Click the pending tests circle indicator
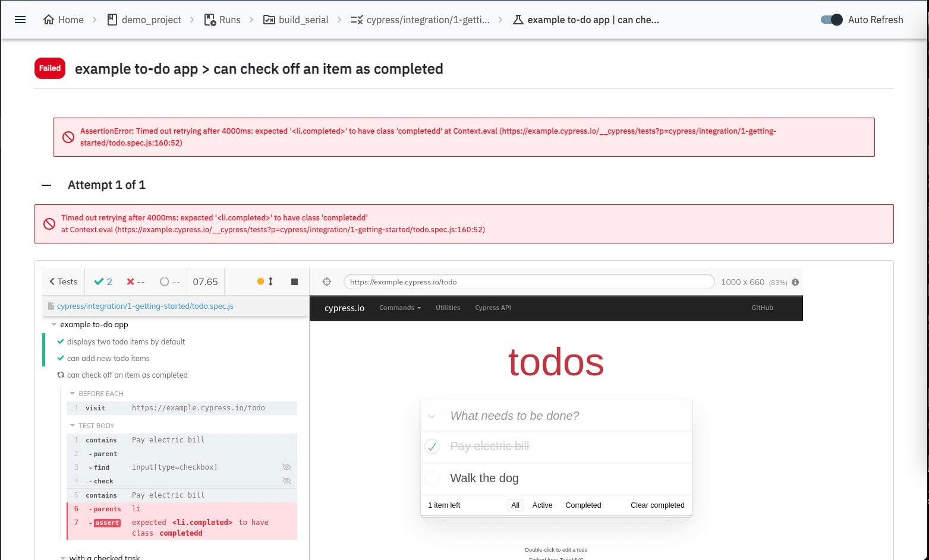 pyautogui.click(x=170, y=281)
